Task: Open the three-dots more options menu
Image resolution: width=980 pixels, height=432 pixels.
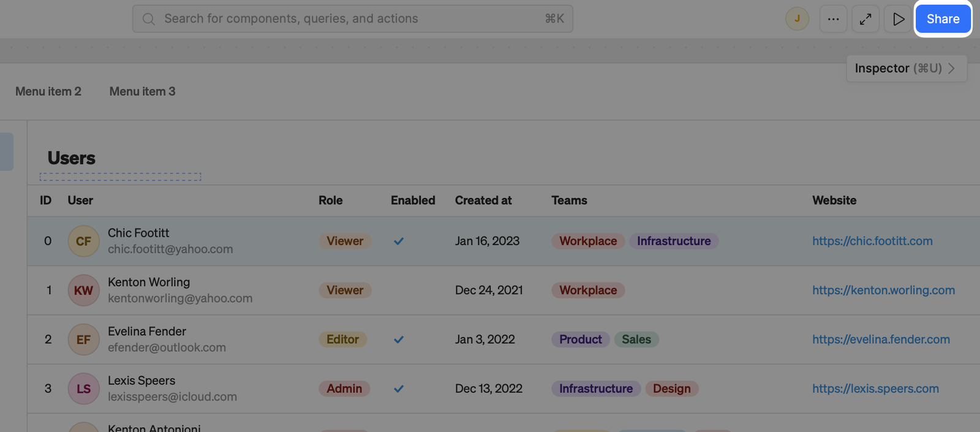Action: click(x=833, y=19)
